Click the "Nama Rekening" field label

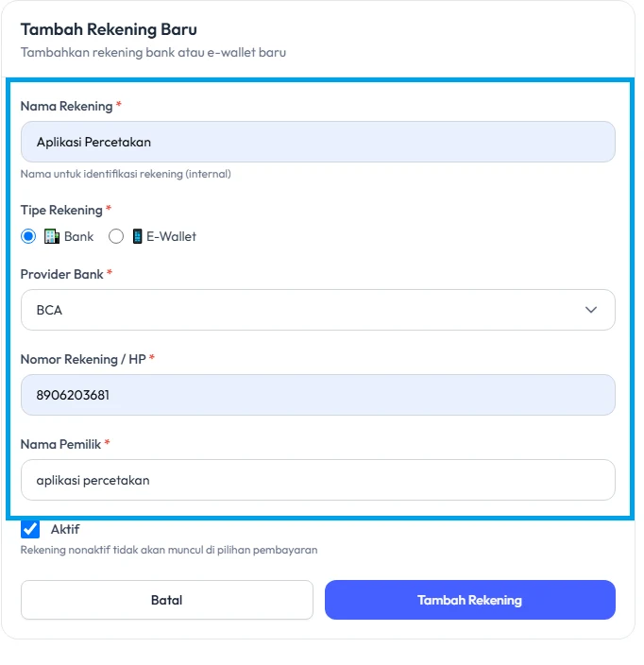pyautogui.click(x=66, y=106)
